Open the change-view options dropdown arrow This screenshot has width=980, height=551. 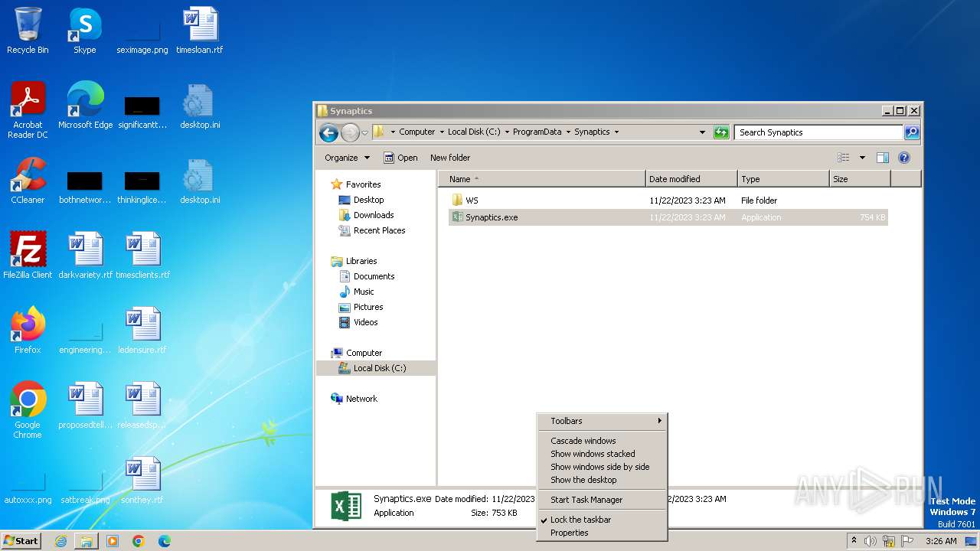862,158
